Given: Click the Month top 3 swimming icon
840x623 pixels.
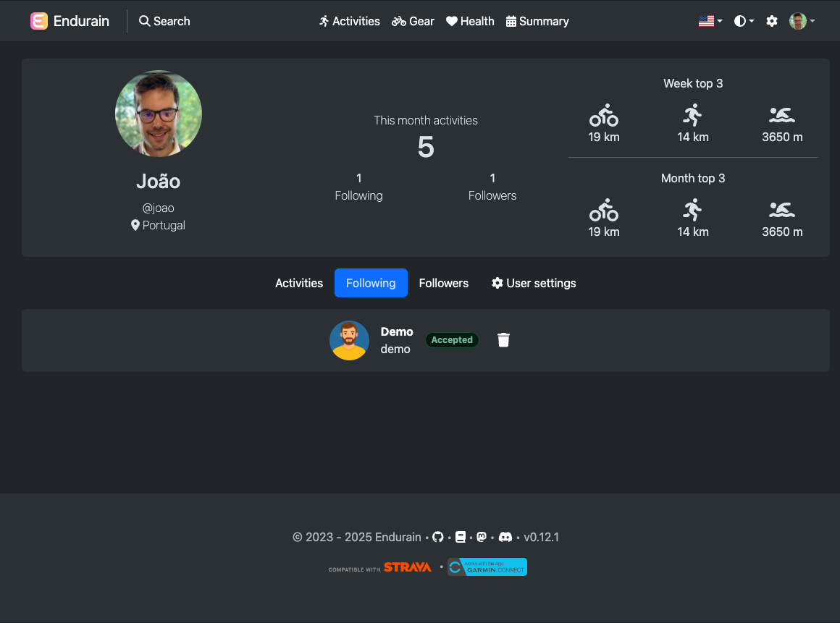Looking at the screenshot, I should (782, 210).
